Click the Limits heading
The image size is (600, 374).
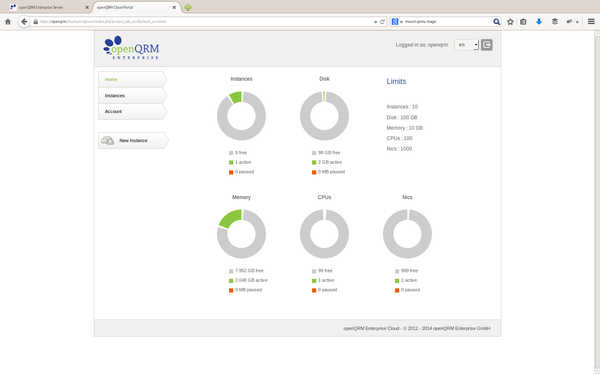[396, 81]
